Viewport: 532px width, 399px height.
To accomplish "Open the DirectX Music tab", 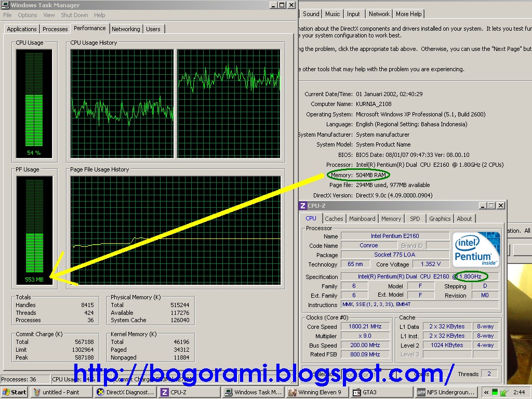I will (x=332, y=14).
